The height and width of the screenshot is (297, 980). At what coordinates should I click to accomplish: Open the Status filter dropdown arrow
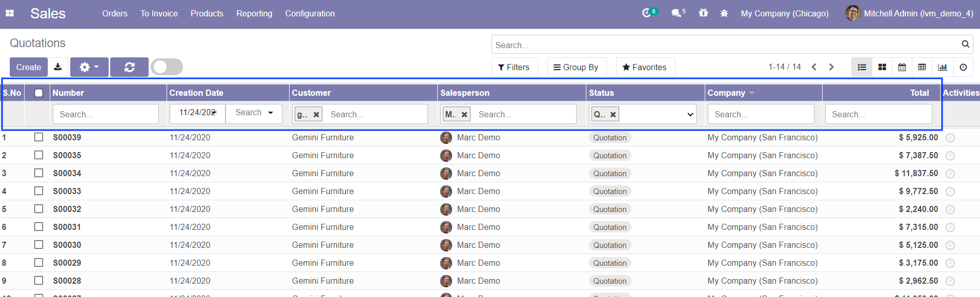click(690, 114)
